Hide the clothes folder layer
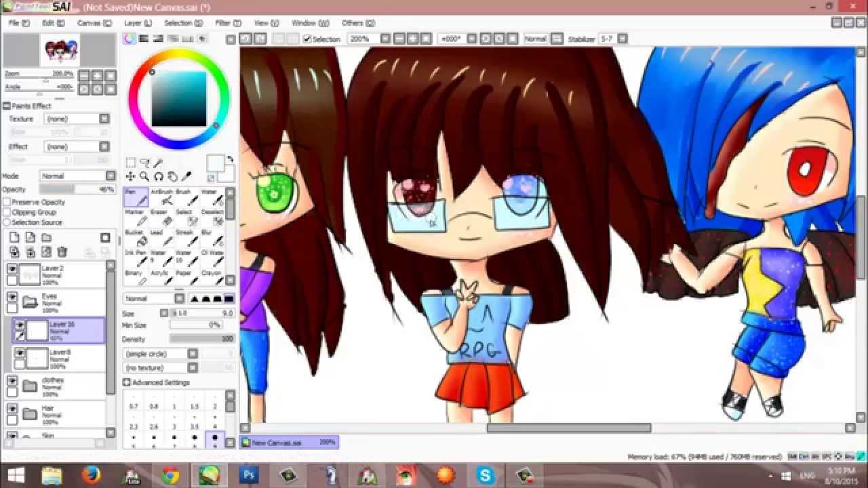This screenshot has height=488, width=868. [x=12, y=381]
